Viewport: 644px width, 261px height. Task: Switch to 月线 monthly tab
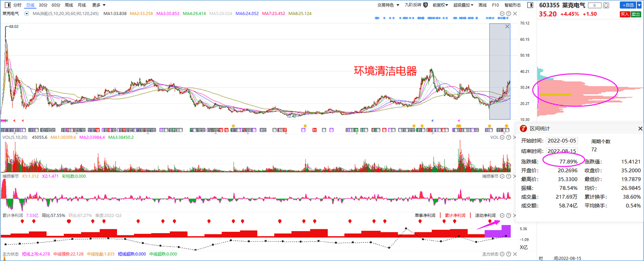point(82,5)
